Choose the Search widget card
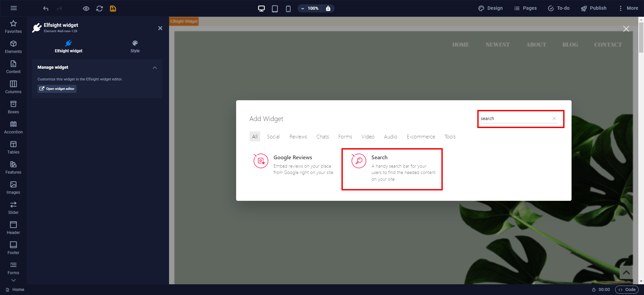Screen dimensions: 644x295 point(392,169)
